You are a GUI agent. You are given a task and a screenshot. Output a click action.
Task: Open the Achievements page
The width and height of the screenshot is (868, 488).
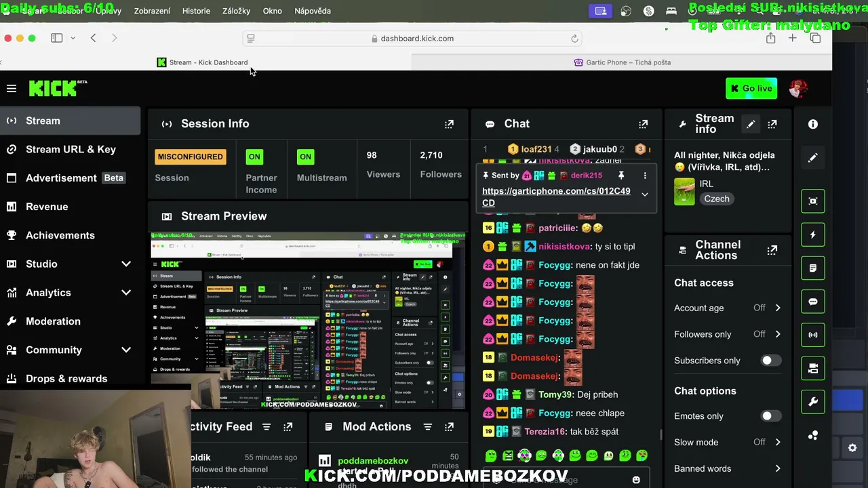(x=71, y=235)
